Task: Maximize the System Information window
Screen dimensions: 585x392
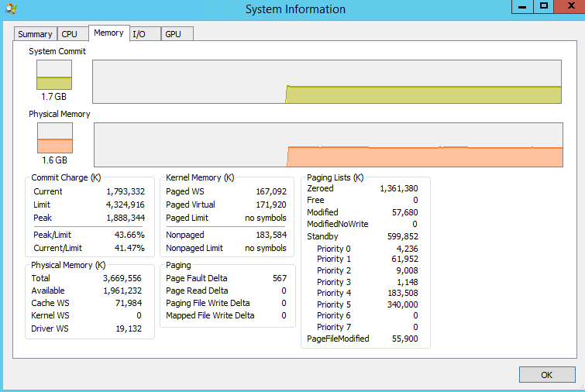Action: pyautogui.click(x=544, y=6)
